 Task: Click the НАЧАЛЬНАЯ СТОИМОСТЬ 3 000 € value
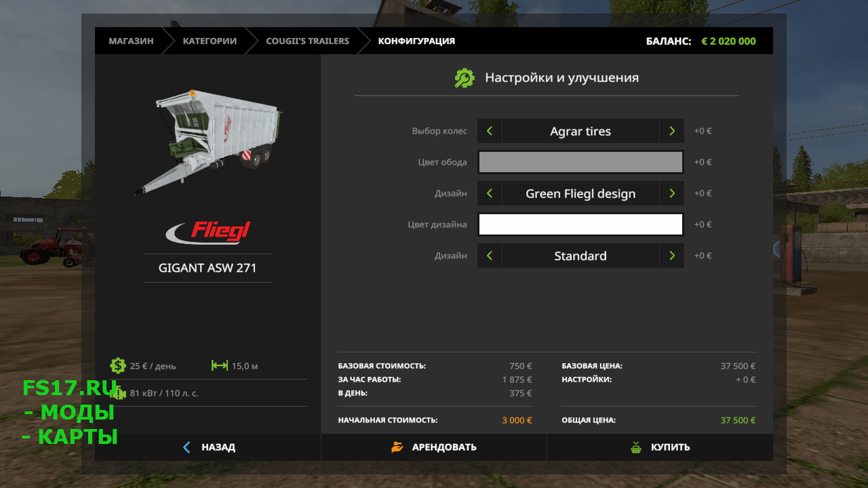517,420
